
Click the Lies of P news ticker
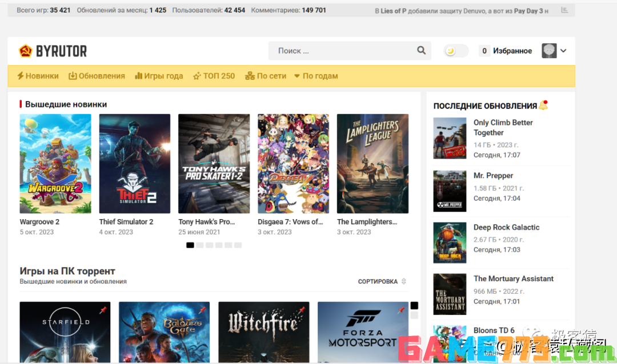coord(462,11)
